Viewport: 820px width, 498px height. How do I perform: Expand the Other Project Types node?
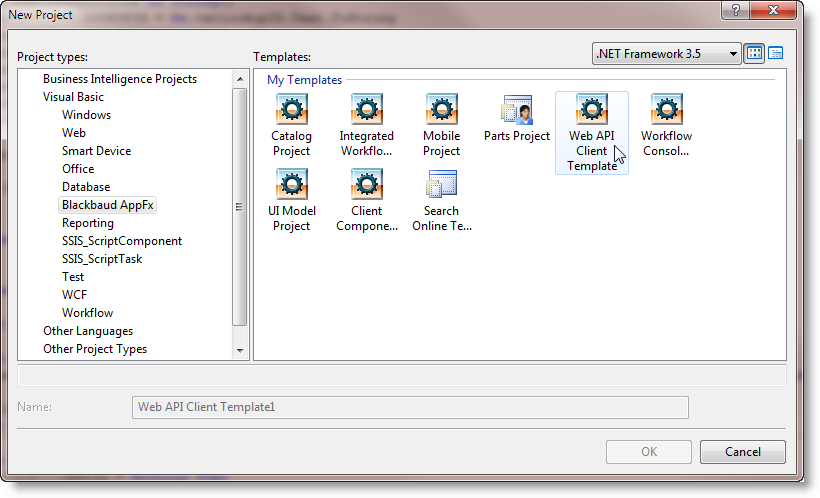pyautogui.click(x=95, y=349)
